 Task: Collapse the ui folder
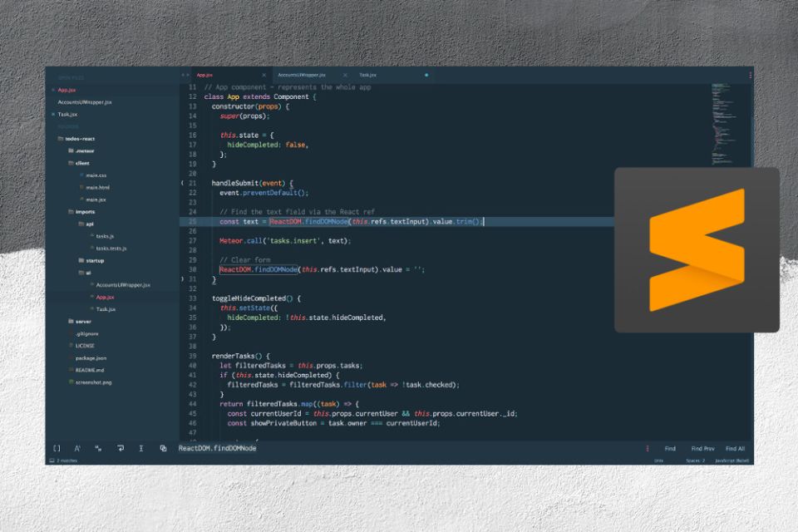click(85, 273)
